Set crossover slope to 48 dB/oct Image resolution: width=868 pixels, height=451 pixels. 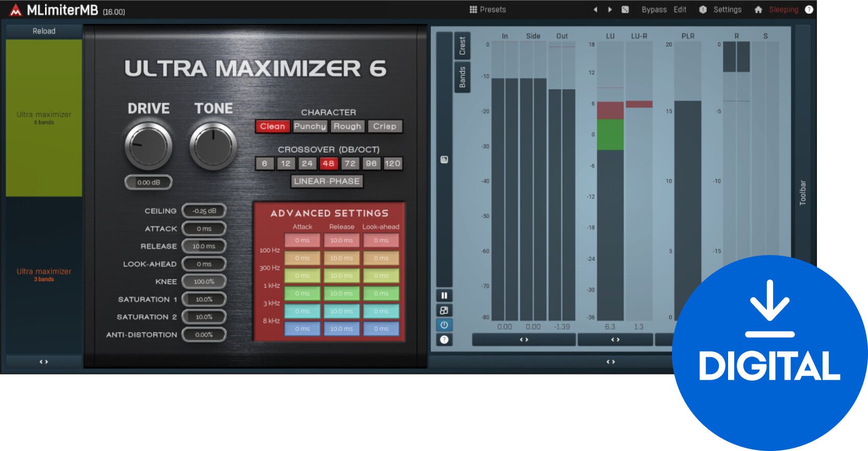point(328,163)
